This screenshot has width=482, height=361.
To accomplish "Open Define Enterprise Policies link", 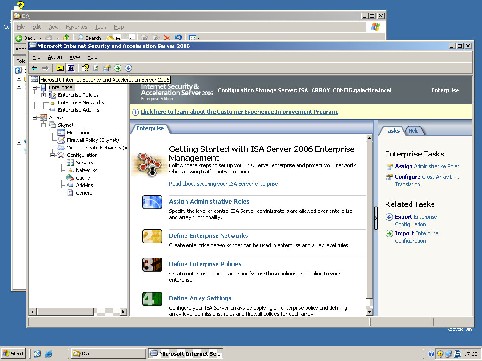I will tap(205, 264).
